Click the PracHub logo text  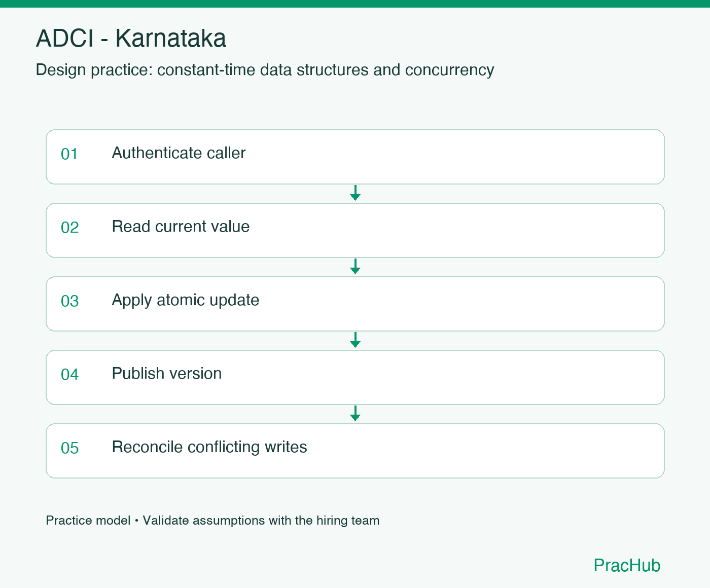(627, 565)
